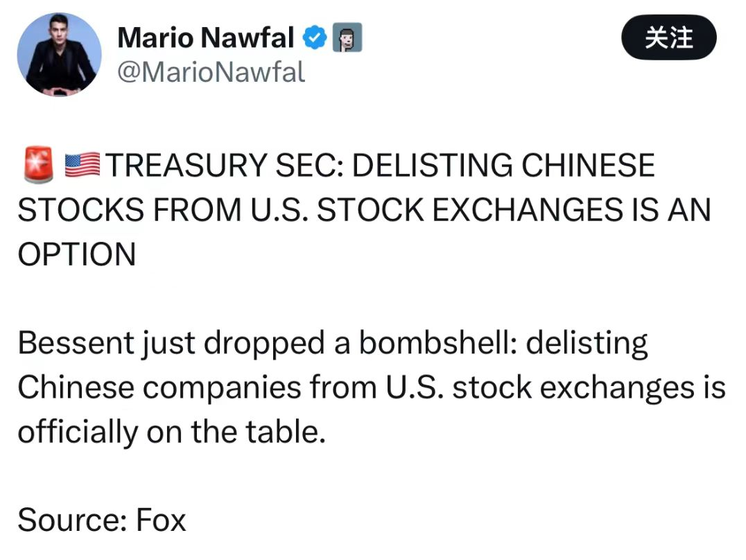Click the verified checkmark to view verification details
746x560 pixels.
coord(315,37)
